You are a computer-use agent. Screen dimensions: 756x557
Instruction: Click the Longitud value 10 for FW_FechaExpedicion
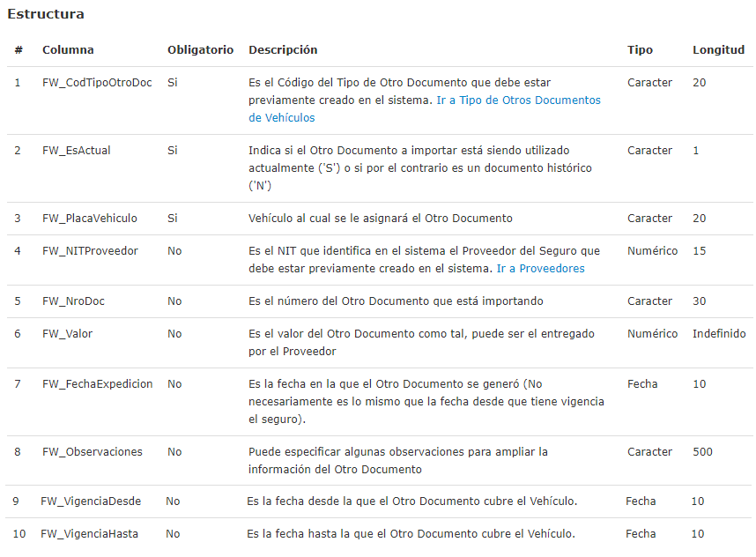pyautogui.click(x=697, y=383)
